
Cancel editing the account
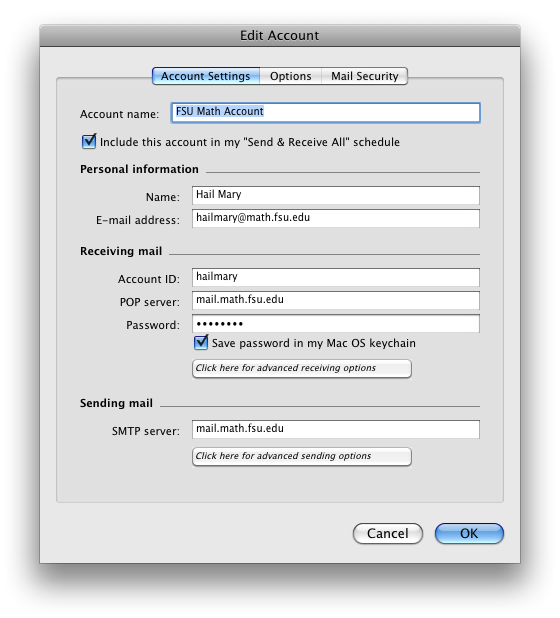388,534
